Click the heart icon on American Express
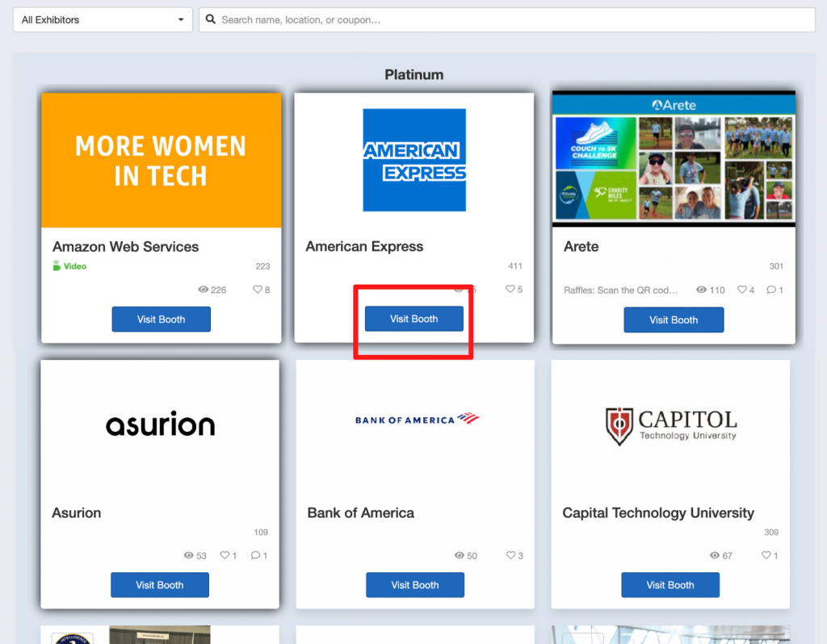 pyautogui.click(x=510, y=289)
